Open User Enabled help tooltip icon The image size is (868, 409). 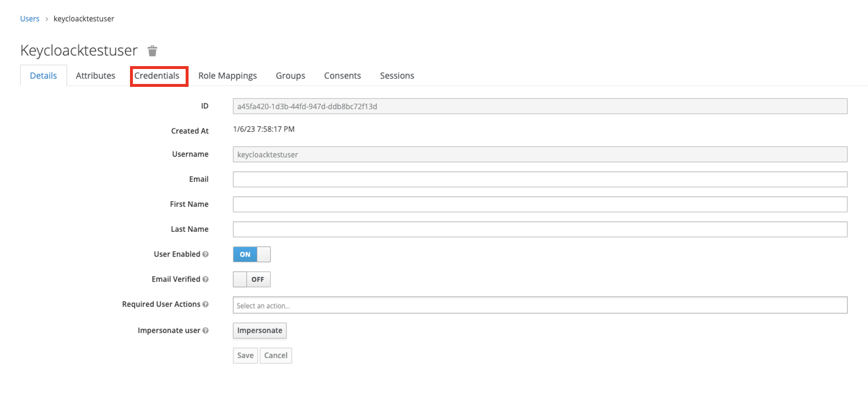206,254
